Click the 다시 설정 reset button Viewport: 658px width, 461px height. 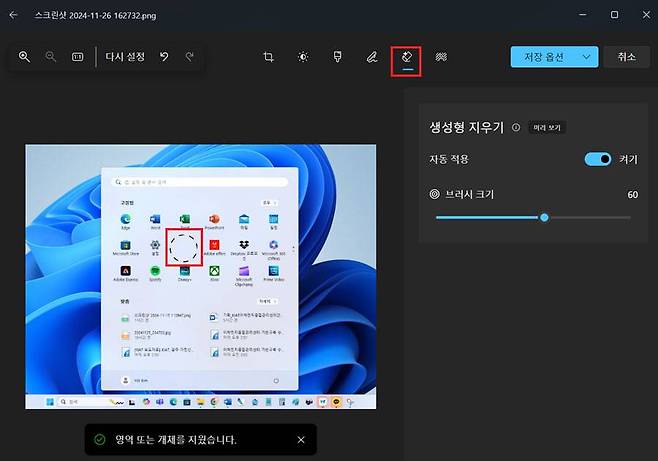[125, 57]
